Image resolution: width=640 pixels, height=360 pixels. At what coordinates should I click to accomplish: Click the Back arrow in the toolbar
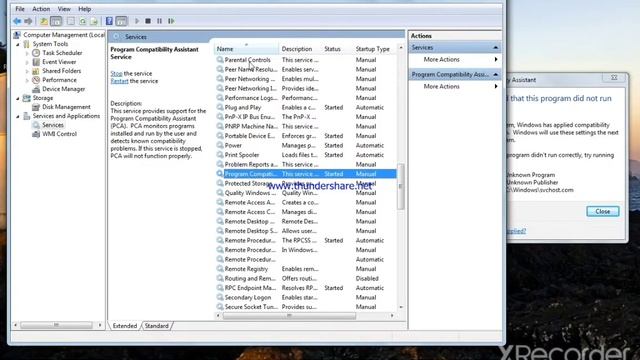tap(17, 21)
